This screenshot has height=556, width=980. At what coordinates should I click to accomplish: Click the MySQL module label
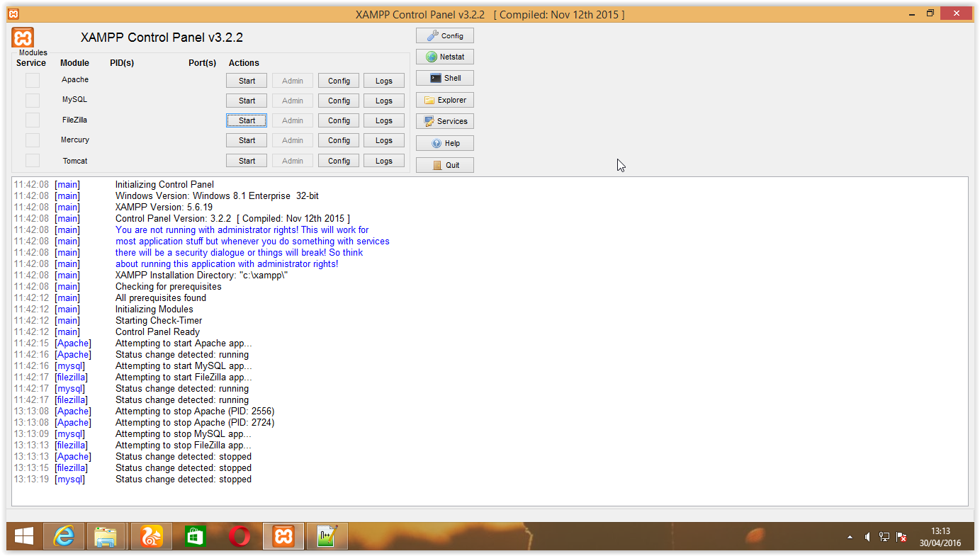click(x=75, y=99)
